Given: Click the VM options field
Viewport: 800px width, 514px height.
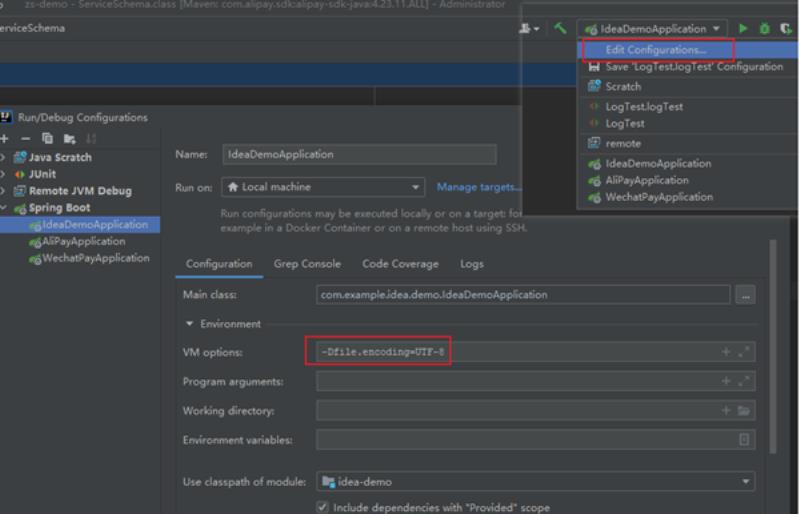Looking at the screenshot, I should tap(535, 352).
